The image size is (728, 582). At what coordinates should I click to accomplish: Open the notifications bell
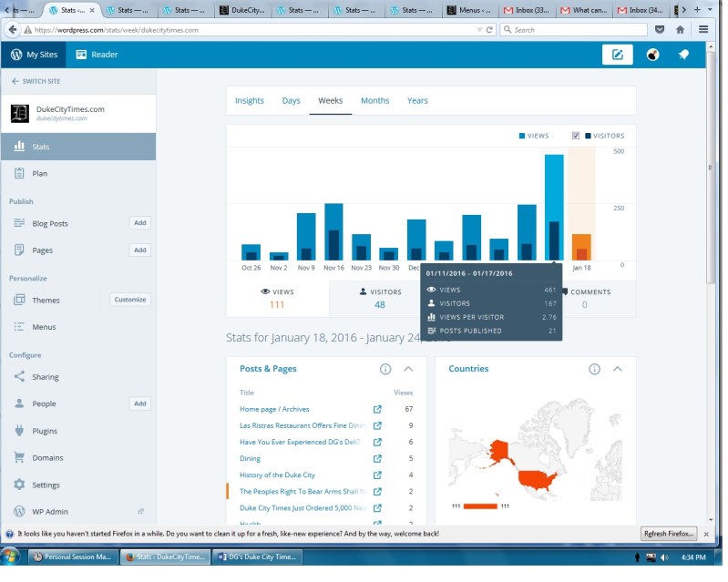tap(683, 55)
